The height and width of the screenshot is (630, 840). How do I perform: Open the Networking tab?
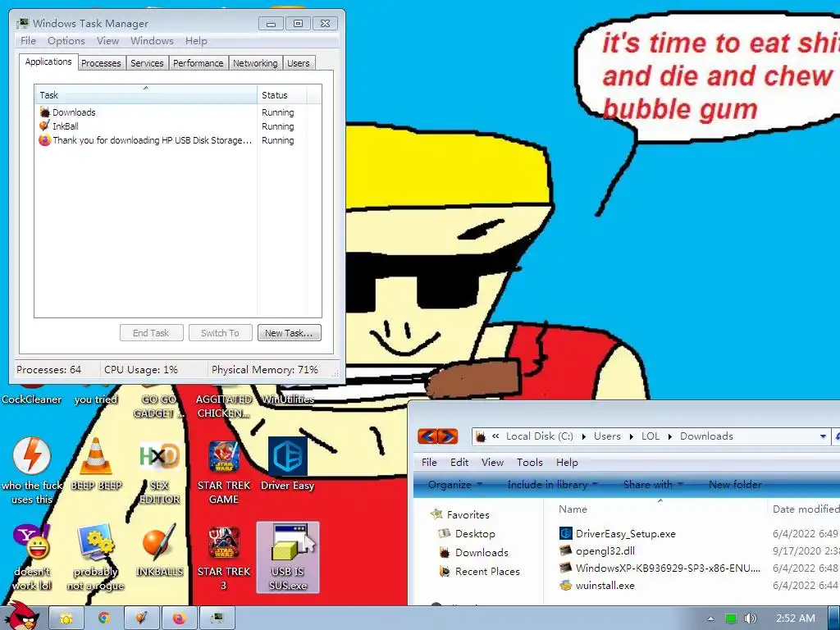click(255, 63)
